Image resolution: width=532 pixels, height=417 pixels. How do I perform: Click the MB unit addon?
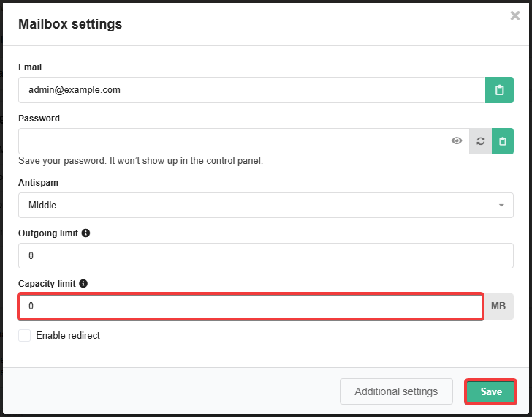(498, 307)
